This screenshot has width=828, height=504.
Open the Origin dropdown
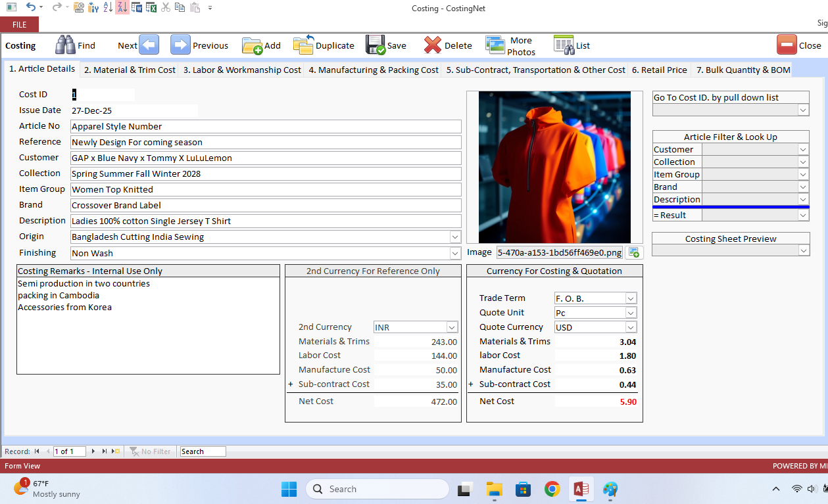[455, 237]
